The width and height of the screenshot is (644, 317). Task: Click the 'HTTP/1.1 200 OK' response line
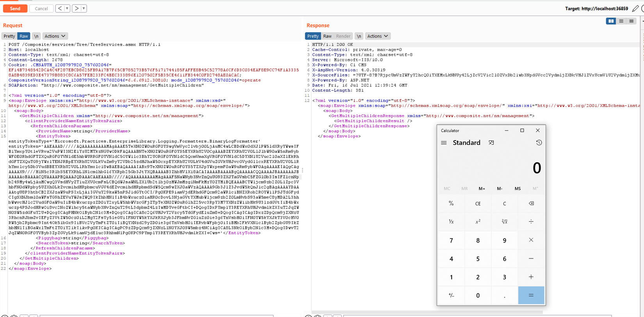click(333, 45)
